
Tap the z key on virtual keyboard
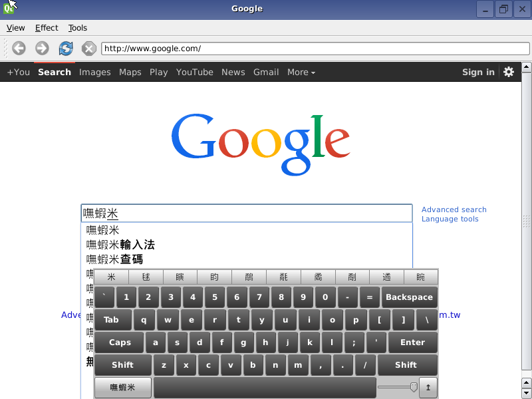[164, 364]
